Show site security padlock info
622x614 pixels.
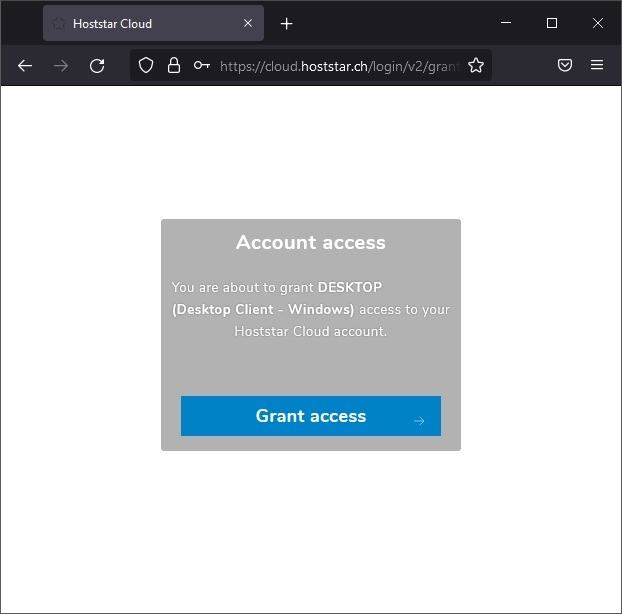(174, 65)
